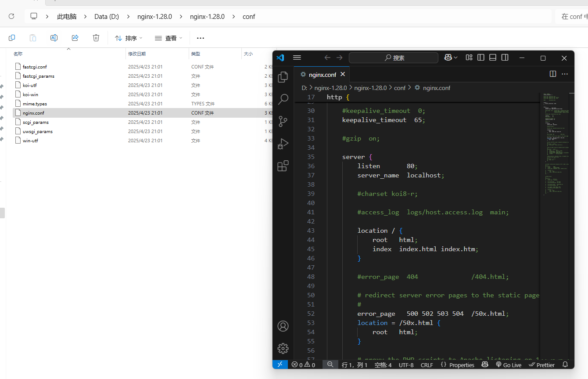Screen dimensions: 588x379
Task: Click 此电脑 in the address bar
Action: 67,17
